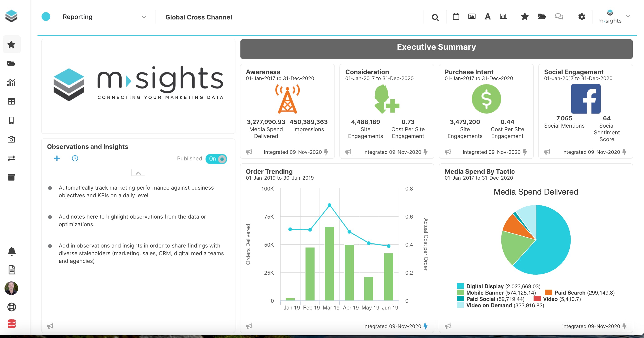Expand the Reporting dropdown chevron
Image resolution: width=644 pixels, height=338 pixels.
coord(144,17)
